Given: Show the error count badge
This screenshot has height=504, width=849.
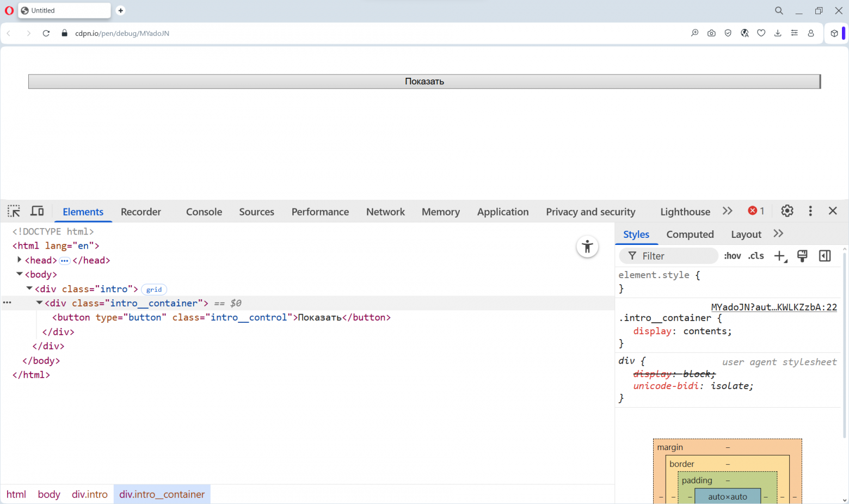Looking at the screenshot, I should pos(756,211).
